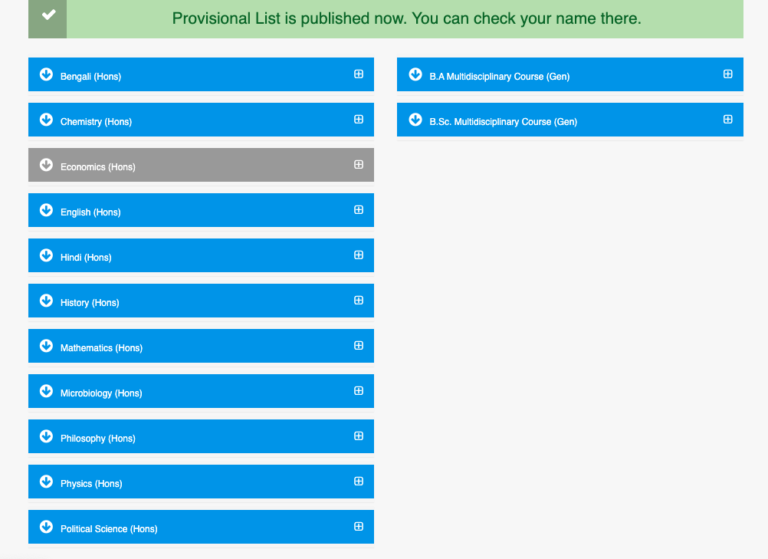Select the English (Hons) panel title

pyautogui.click(x=90, y=212)
